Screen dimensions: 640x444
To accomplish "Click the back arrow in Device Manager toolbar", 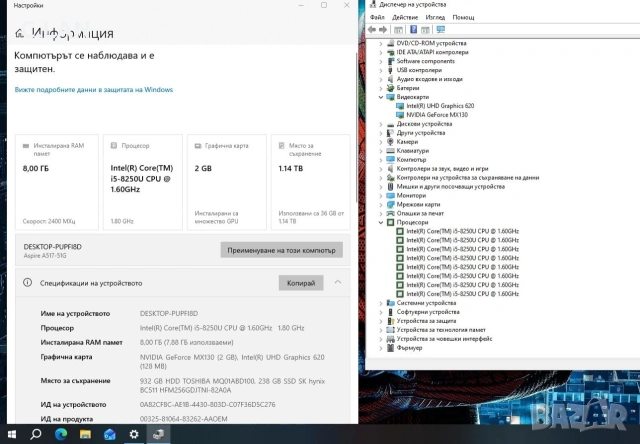I will coord(371,29).
